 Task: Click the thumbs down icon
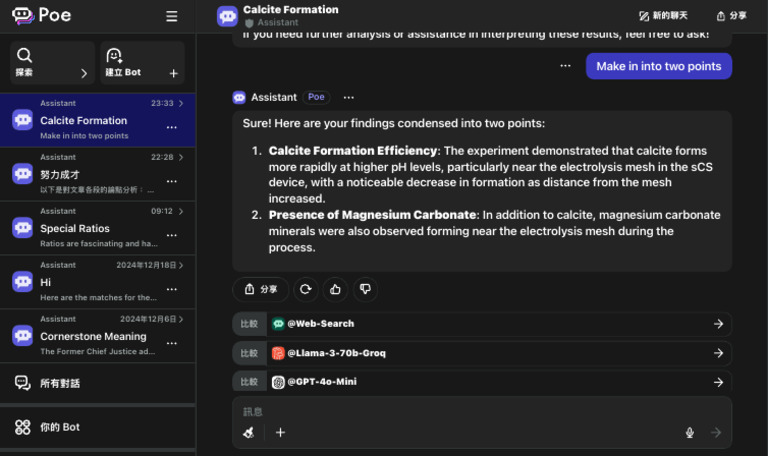365,289
